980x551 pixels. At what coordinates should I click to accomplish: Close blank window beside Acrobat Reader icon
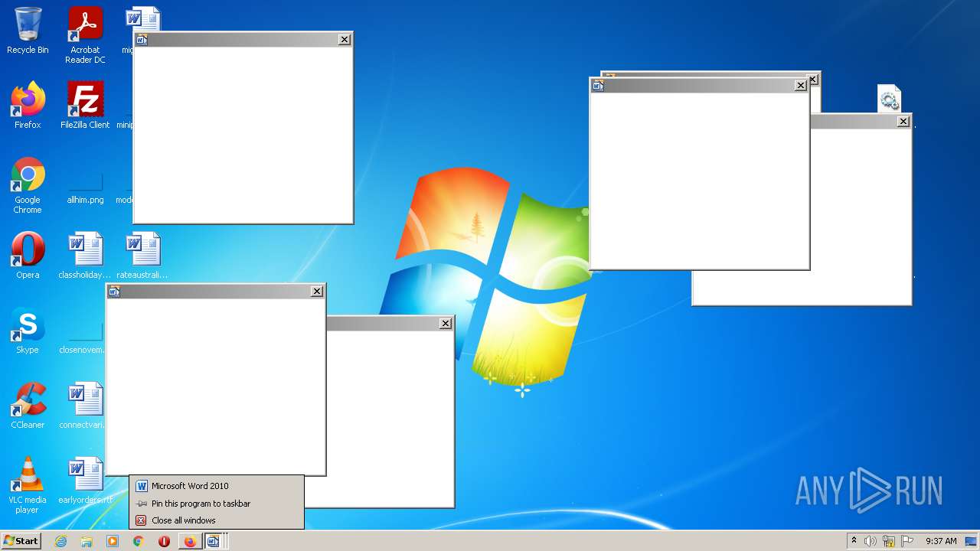pyautogui.click(x=345, y=40)
